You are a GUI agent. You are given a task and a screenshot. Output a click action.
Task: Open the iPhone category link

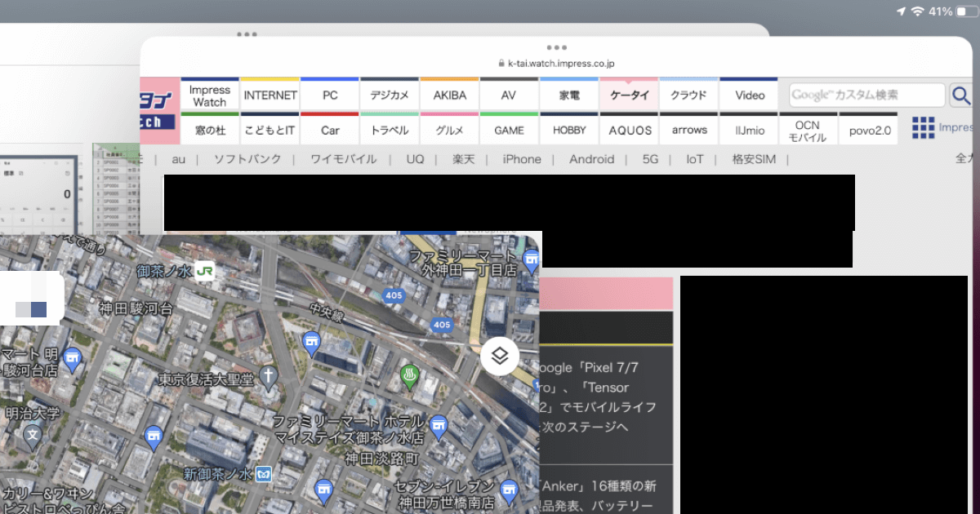pos(522,159)
